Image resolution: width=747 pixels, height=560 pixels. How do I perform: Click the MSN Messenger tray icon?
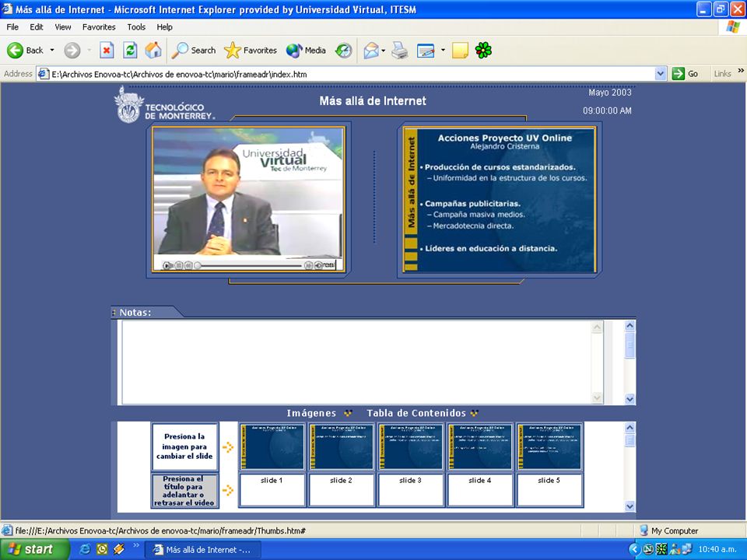tap(675, 550)
